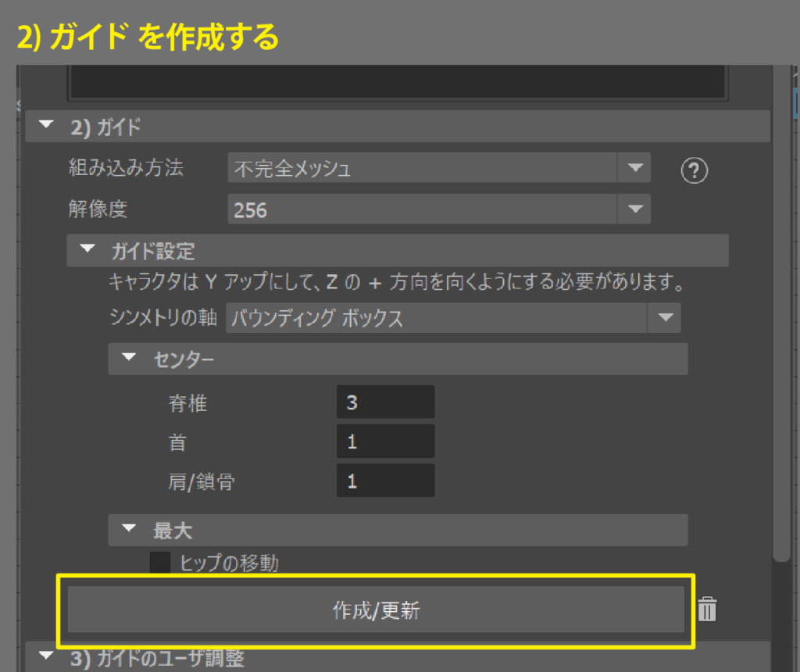Click the dark list box above 2) ガイド

pyautogui.click(x=397, y=81)
